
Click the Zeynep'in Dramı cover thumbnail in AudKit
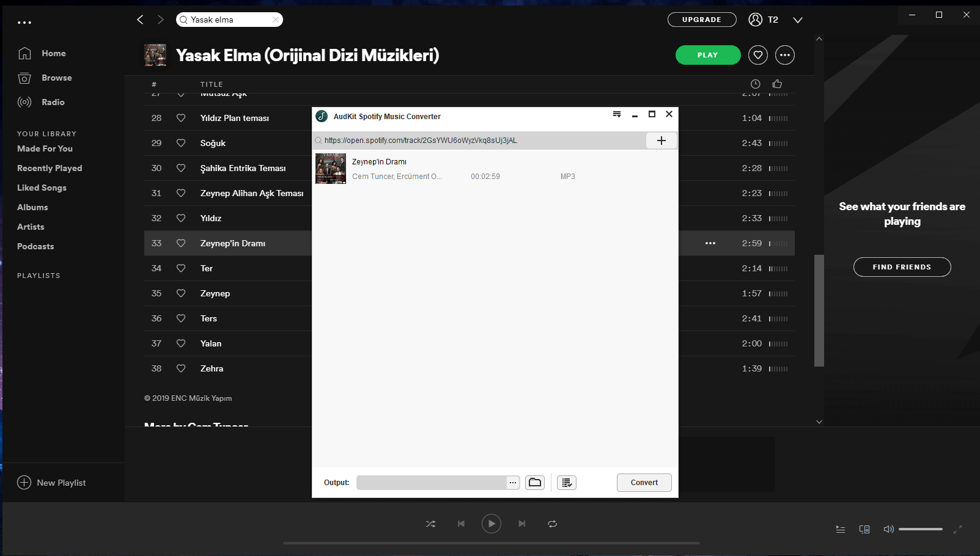(331, 169)
